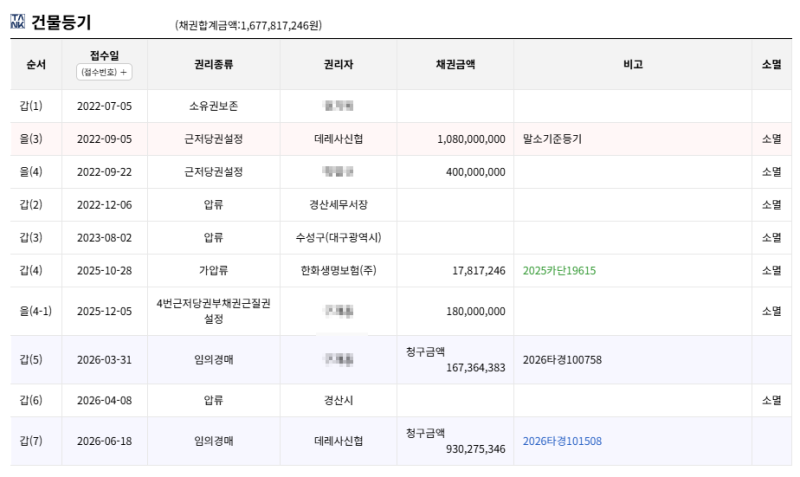Viewport: 800px width, 477px height.
Task: Click the 채권합계금액 total text
Action: [x=248, y=25]
